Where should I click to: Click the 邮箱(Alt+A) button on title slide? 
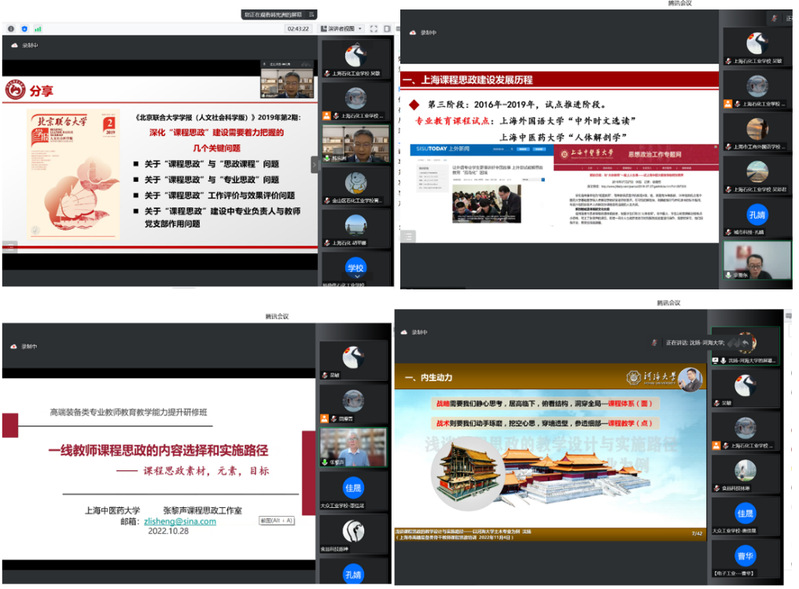(277, 521)
